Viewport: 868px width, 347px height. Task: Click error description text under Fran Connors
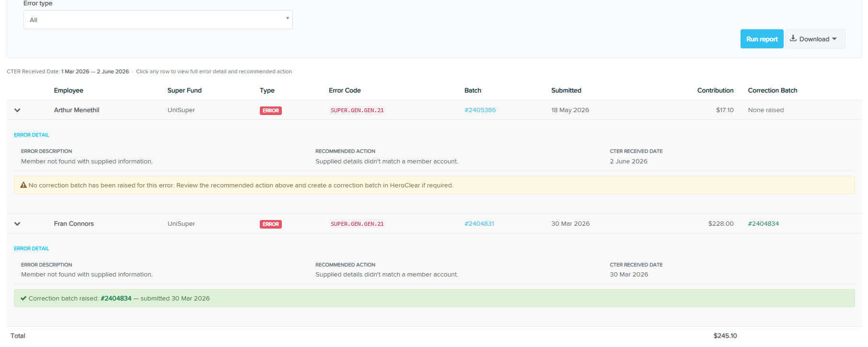click(87, 275)
